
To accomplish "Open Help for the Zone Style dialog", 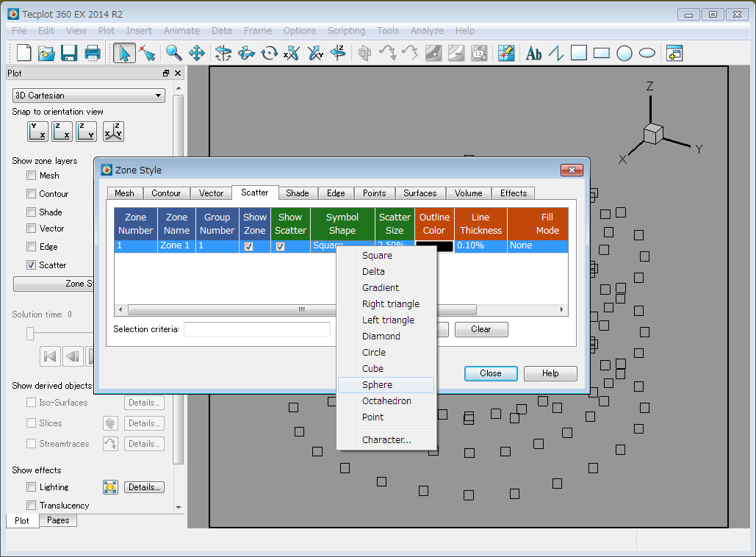I will 550,373.
